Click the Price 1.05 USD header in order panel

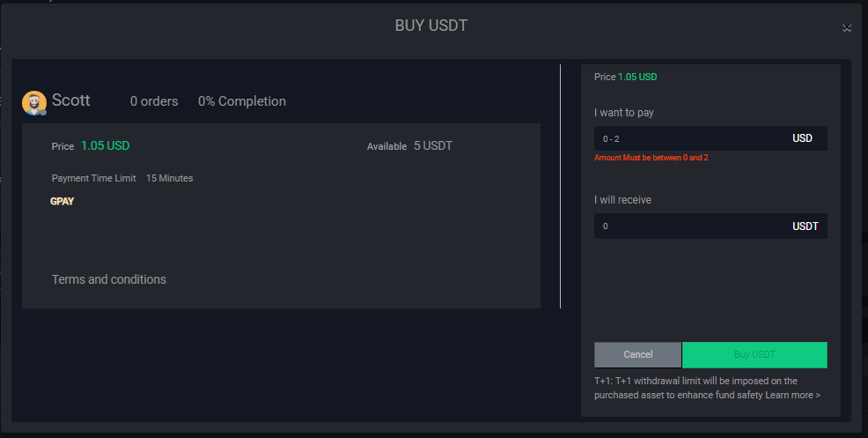(x=626, y=77)
